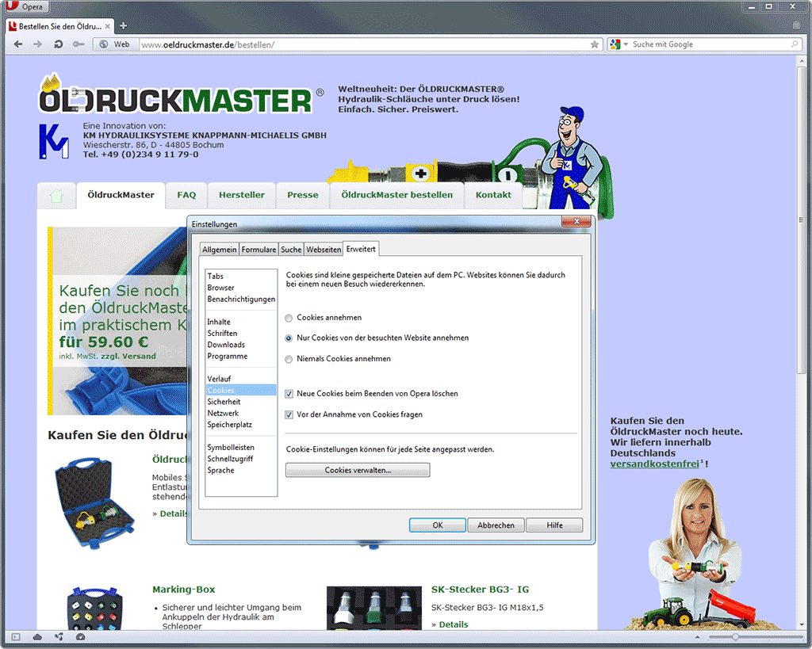Select Downloads in settings list
Screen dimensions: 812x649
[x=241, y=345]
